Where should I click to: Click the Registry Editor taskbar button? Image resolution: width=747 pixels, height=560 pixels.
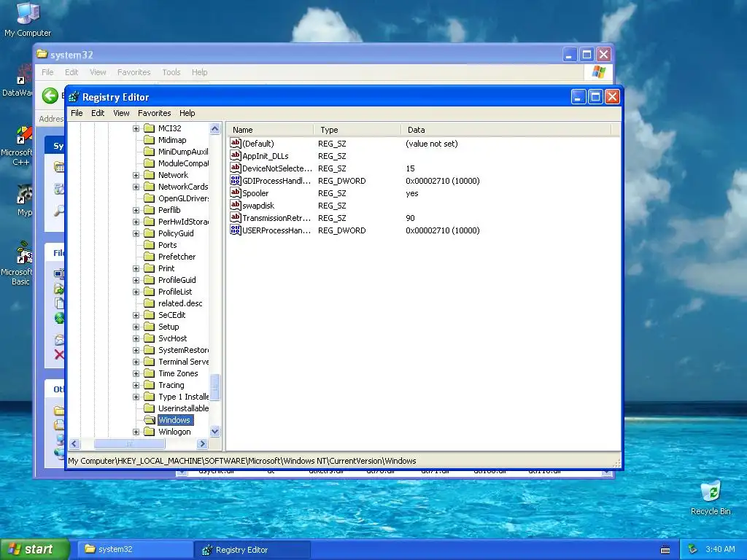tap(252, 550)
